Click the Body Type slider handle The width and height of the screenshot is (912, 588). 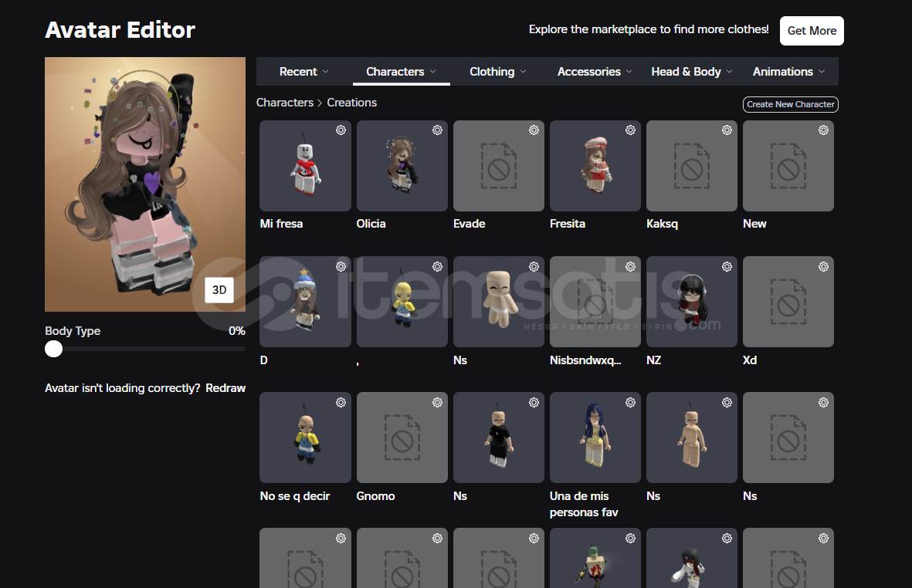click(x=53, y=350)
